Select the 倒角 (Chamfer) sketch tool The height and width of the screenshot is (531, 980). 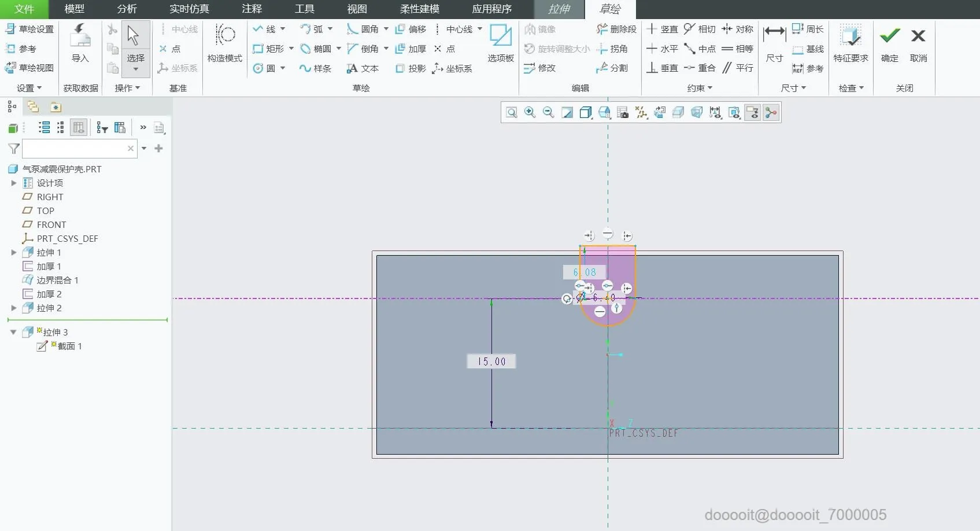click(363, 49)
